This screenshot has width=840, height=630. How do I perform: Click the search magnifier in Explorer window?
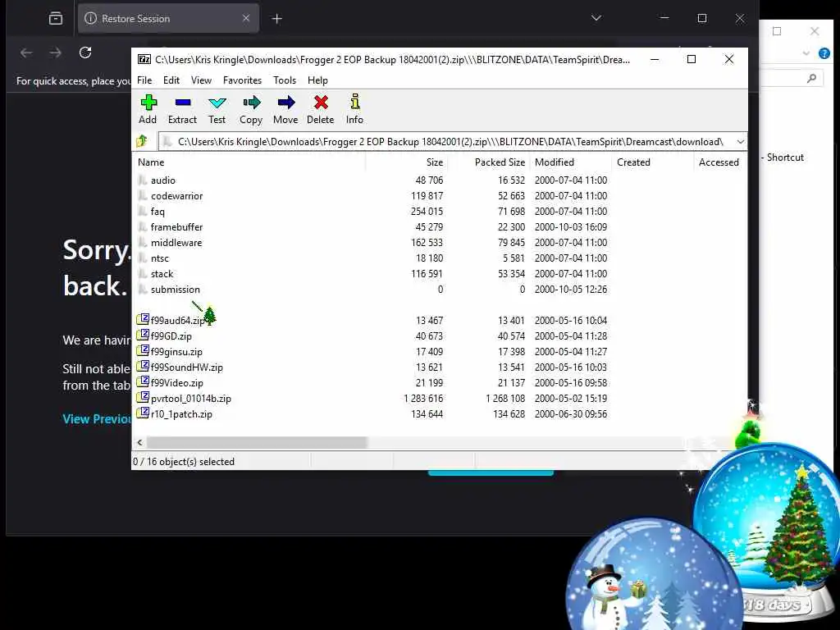tap(811, 78)
